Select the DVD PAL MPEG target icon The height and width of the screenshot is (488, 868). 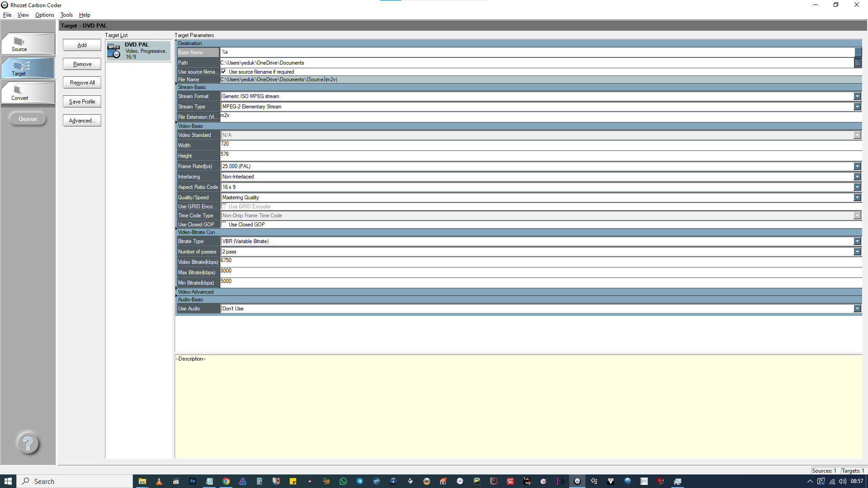click(114, 51)
